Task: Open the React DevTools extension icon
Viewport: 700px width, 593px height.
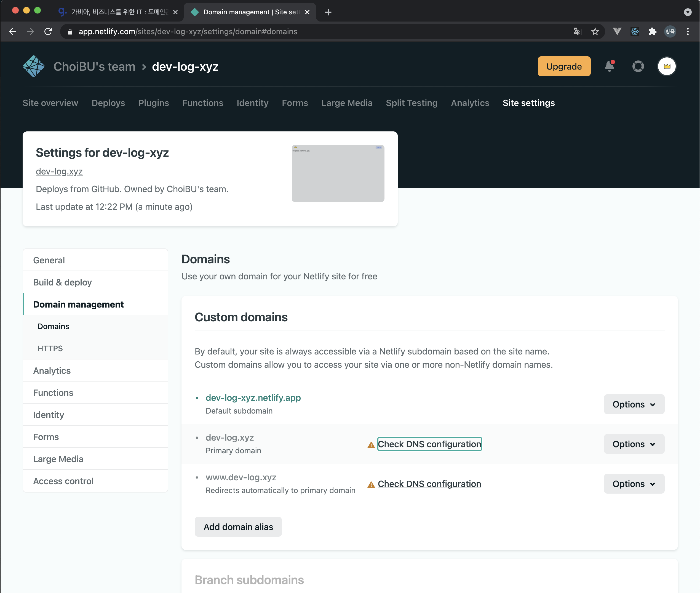Action: coord(635,31)
